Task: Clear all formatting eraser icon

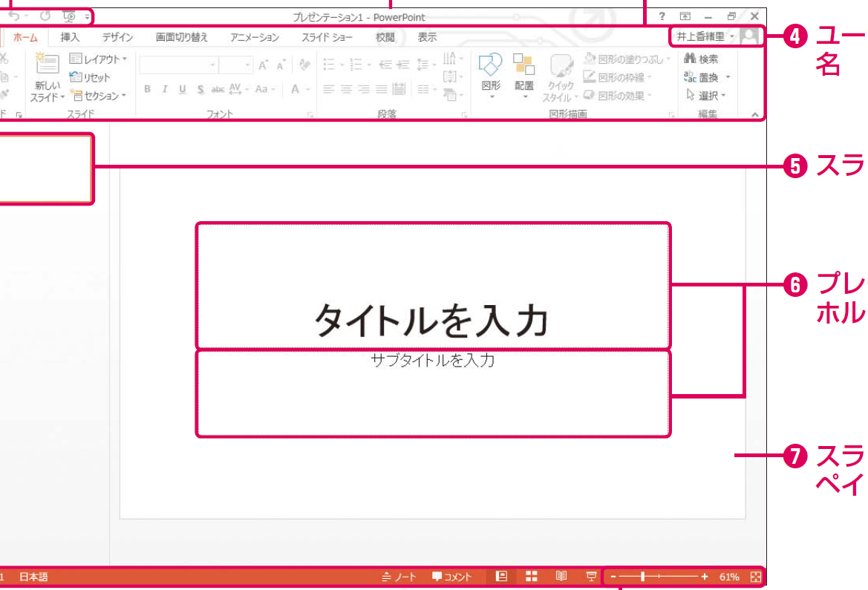Action: (x=304, y=65)
